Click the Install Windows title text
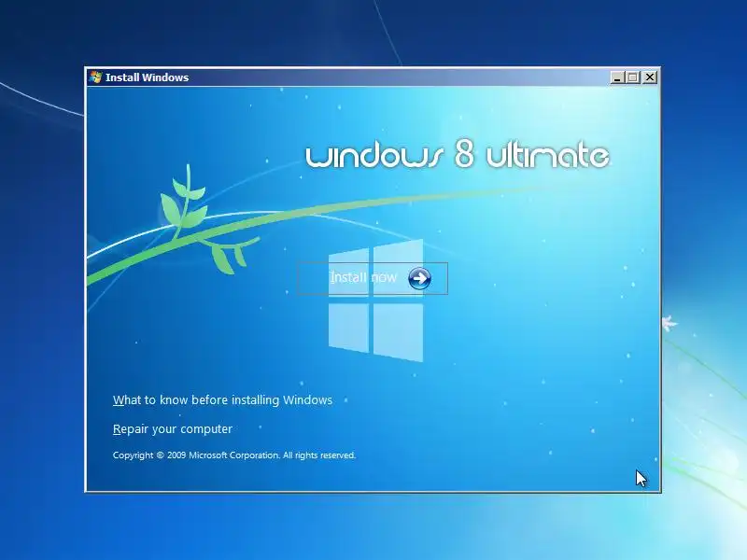 [x=147, y=77]
